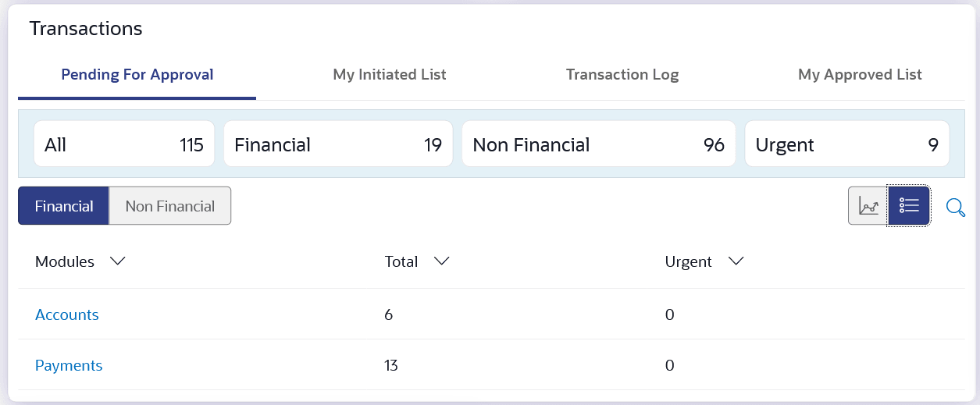
Task: Go to My Approved List tab
Action: [860, 75]
